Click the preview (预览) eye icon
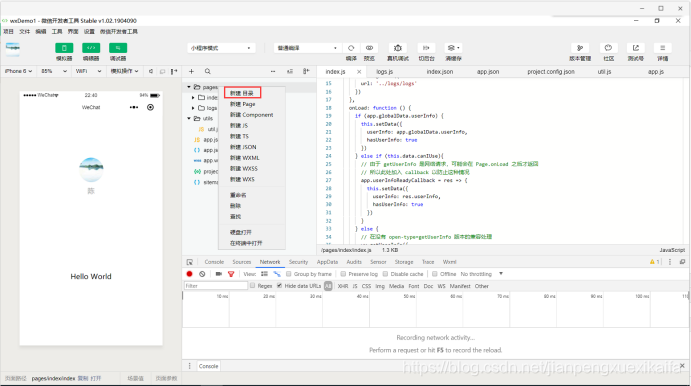This screenshot has height=386, width=691. pos(369,48)
